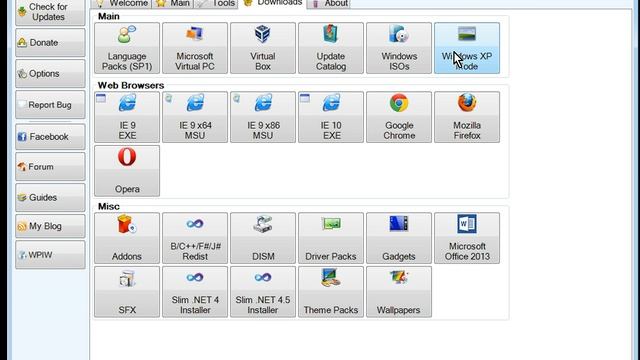Download IE 9 EXE
The height and width of the screenshot is (360, 640).
(x=127, y=117)
